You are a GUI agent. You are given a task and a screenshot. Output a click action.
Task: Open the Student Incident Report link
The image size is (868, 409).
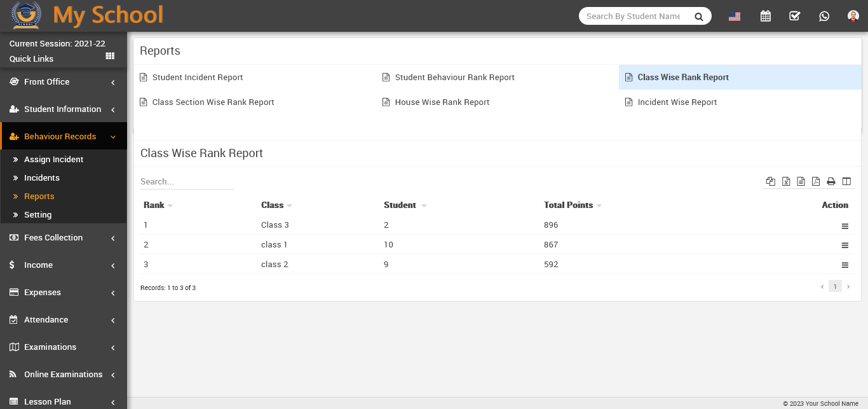pos(197,78)
